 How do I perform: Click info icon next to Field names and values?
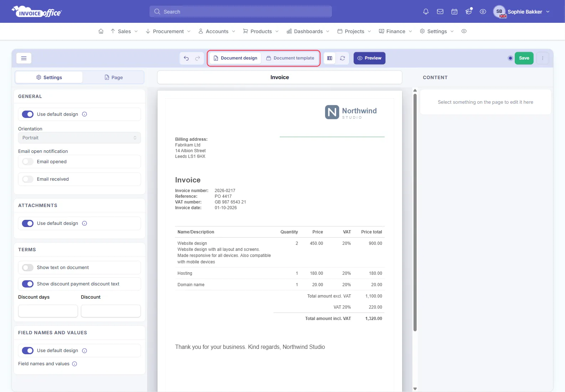75,364
